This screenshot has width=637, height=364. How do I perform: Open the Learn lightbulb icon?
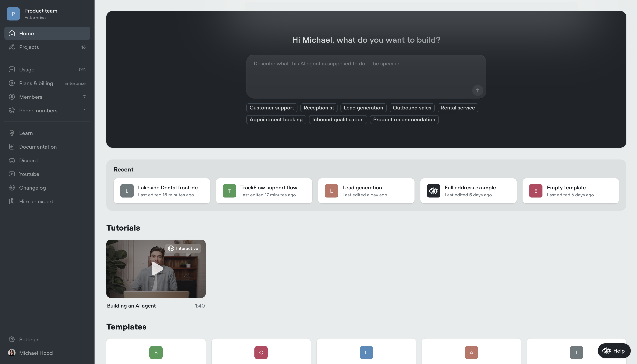[x=12, y=133]
